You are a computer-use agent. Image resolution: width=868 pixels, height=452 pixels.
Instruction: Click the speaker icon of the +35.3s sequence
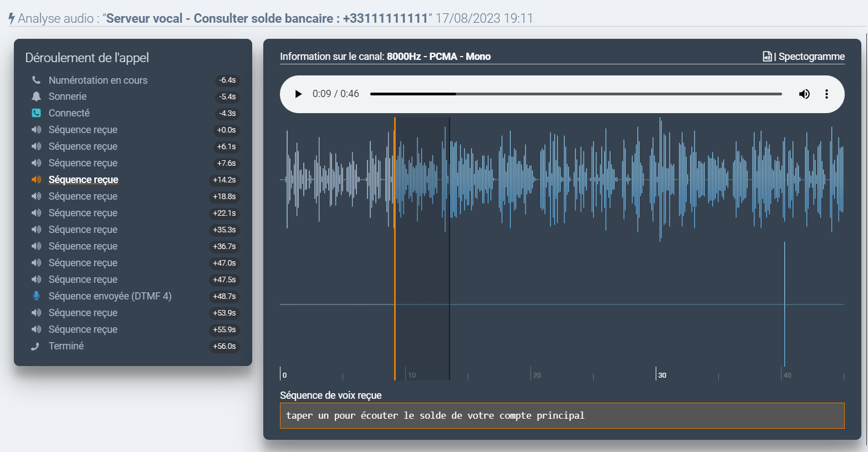36,230
